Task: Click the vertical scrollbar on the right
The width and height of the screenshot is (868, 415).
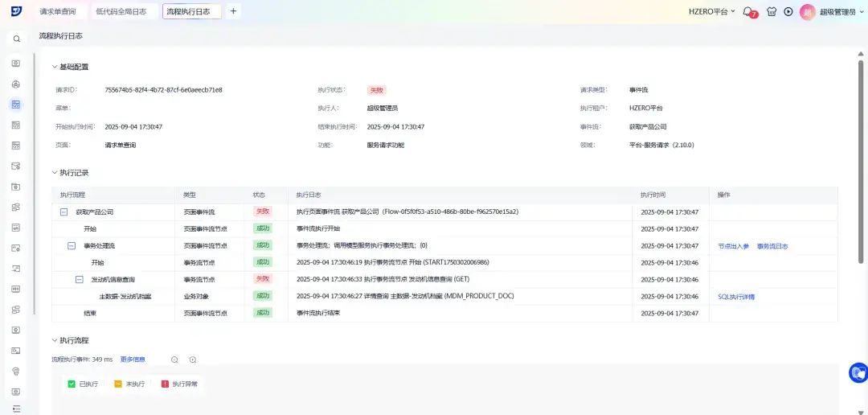Action: coord(860,161)
